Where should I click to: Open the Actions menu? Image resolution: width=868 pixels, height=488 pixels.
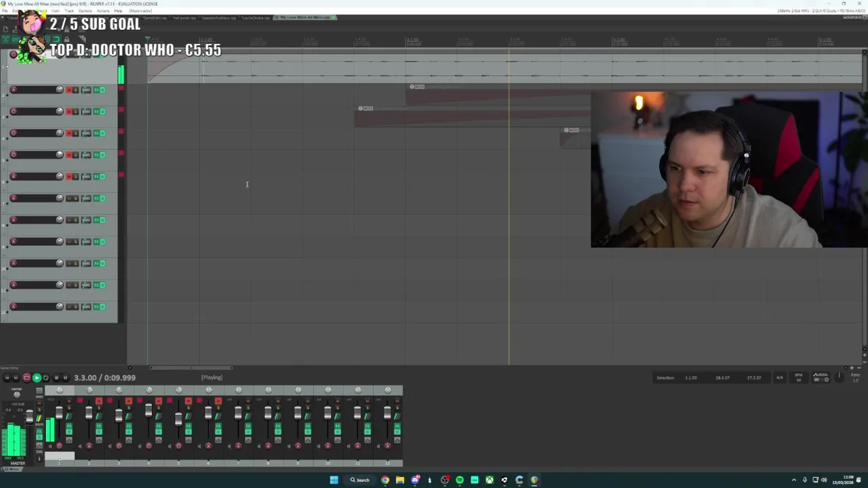click(103, 11)
